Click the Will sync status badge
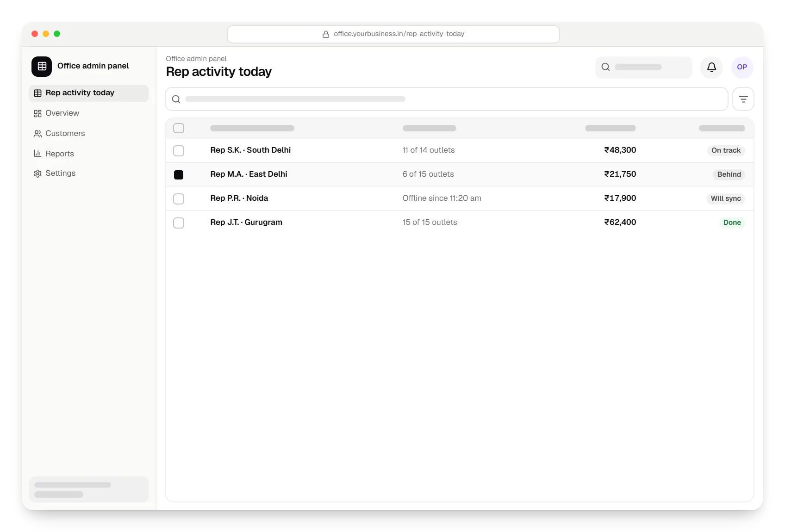Image resolution: width=785 pixels, height=532 pixels. 726,198
